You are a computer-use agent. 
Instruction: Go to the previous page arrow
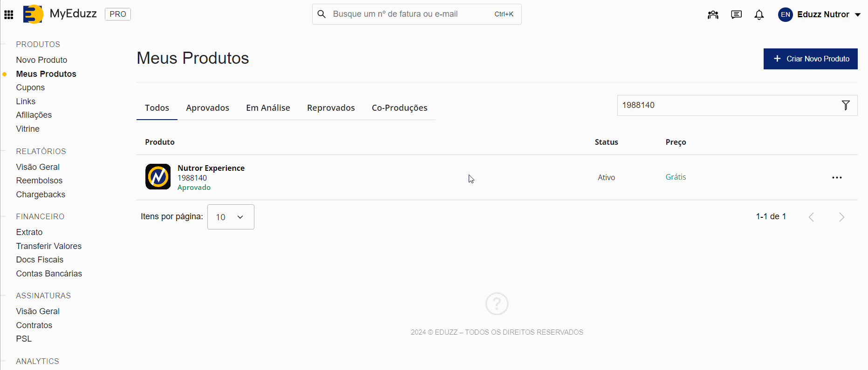click(811, 217)
